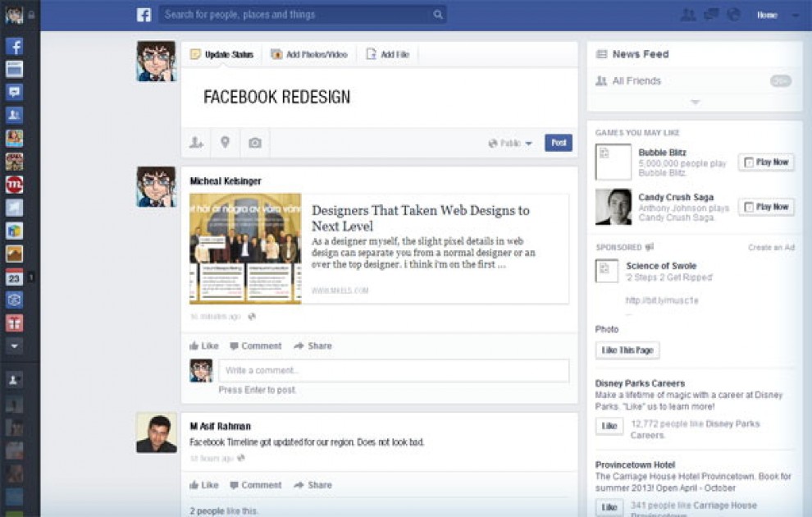Open the game icon below friends sidebar icon
Screen dimensions: 812x517
(x=14, y=138)
